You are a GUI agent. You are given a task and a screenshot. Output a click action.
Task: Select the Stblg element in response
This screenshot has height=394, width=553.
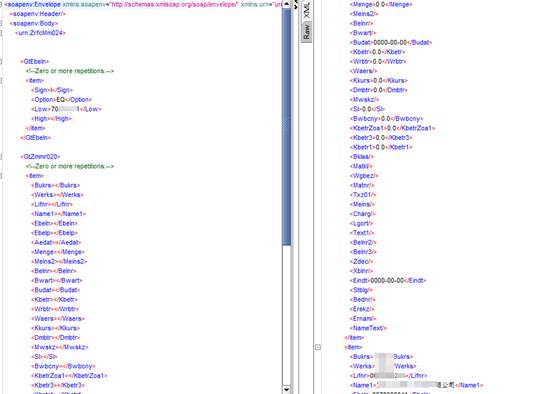[x=361, y=290]
